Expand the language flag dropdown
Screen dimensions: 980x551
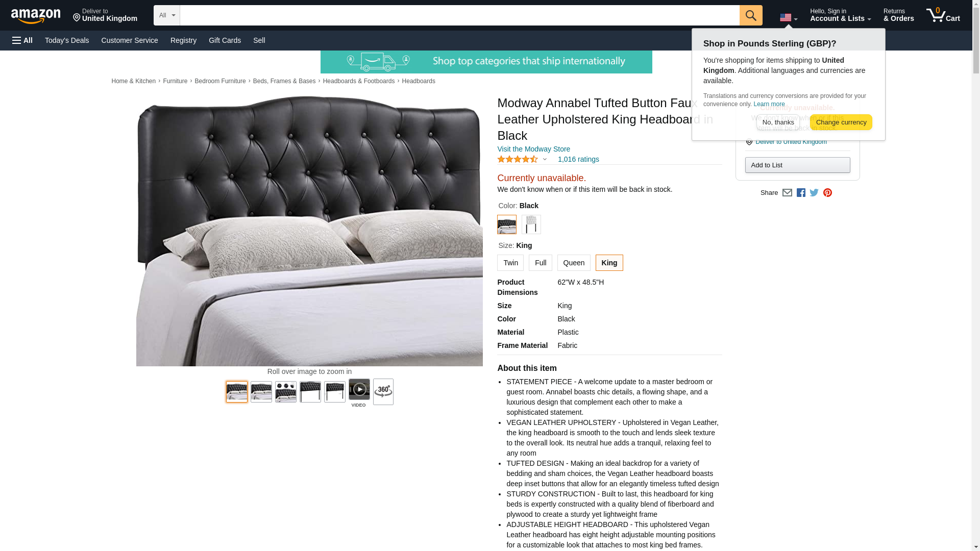[789, 18]
